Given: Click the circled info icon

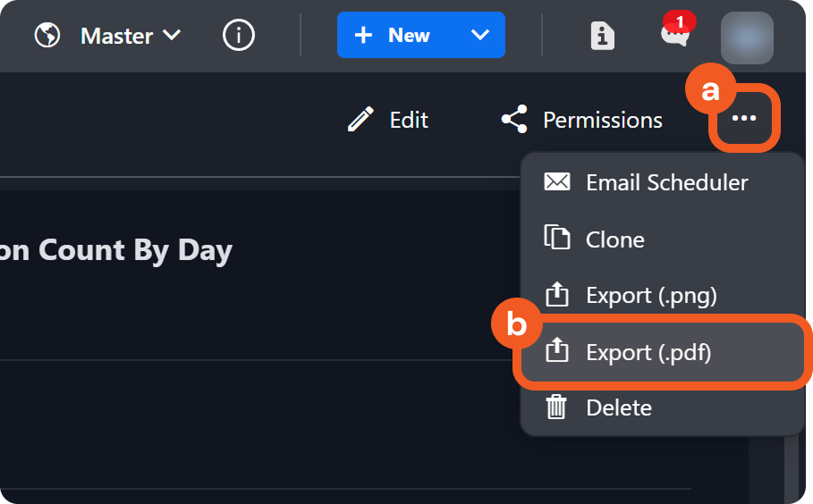Looking at the screenshot, I should point(238,36).
